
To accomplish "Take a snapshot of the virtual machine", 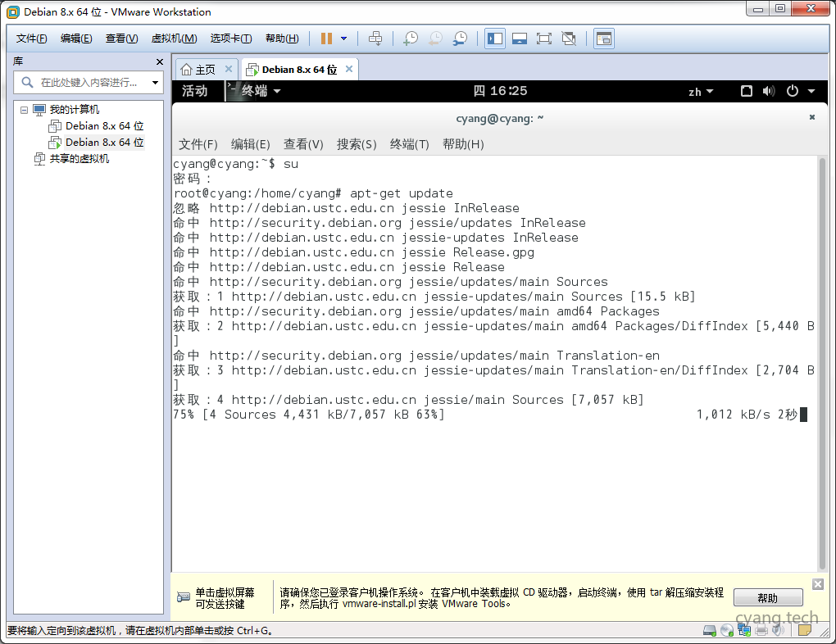I will (x=411, y=39).
